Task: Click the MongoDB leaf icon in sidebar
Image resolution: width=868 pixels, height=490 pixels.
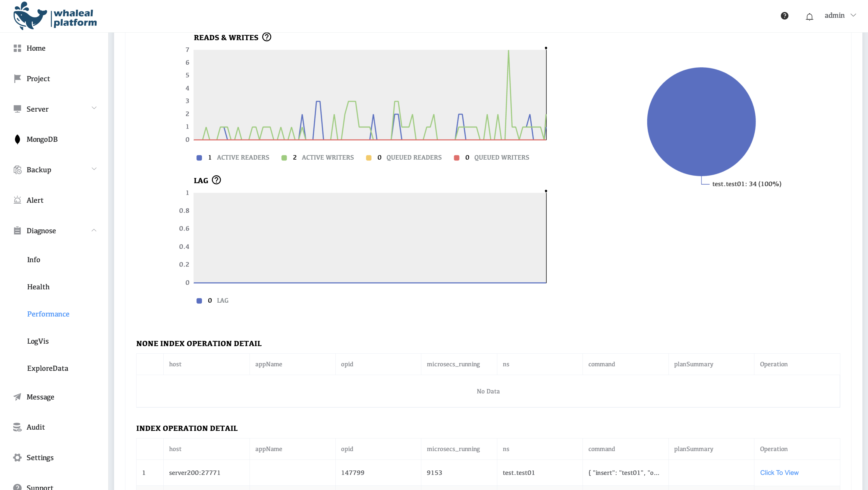Action: click(x=17, y=139)
